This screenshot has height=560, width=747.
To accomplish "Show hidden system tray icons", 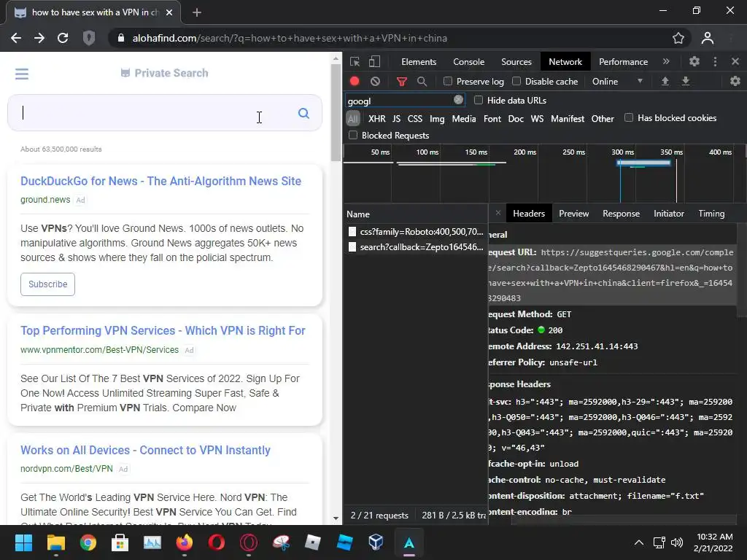I will pos(639,542).
